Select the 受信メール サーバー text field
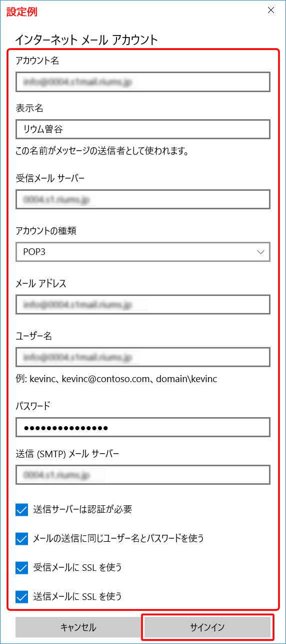Screen dimensions: 286x644 point(143,199)
